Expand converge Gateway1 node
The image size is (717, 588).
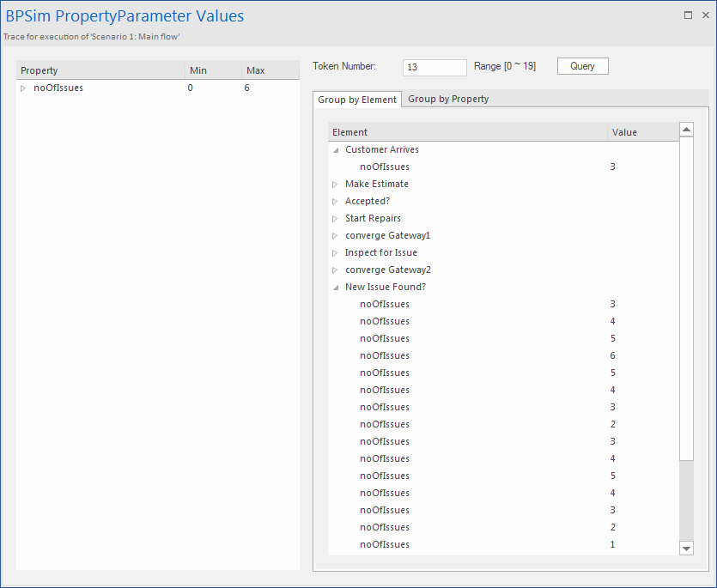coord(335,235)
